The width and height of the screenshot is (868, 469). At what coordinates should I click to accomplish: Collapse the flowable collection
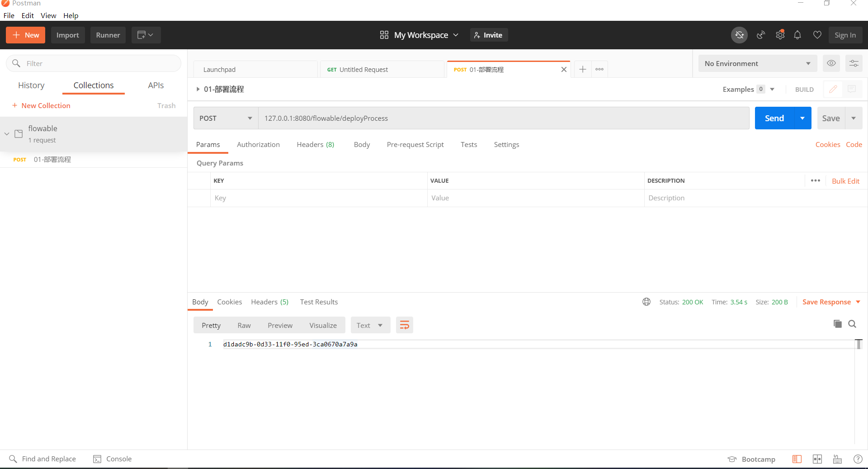[x=7, y=134]
